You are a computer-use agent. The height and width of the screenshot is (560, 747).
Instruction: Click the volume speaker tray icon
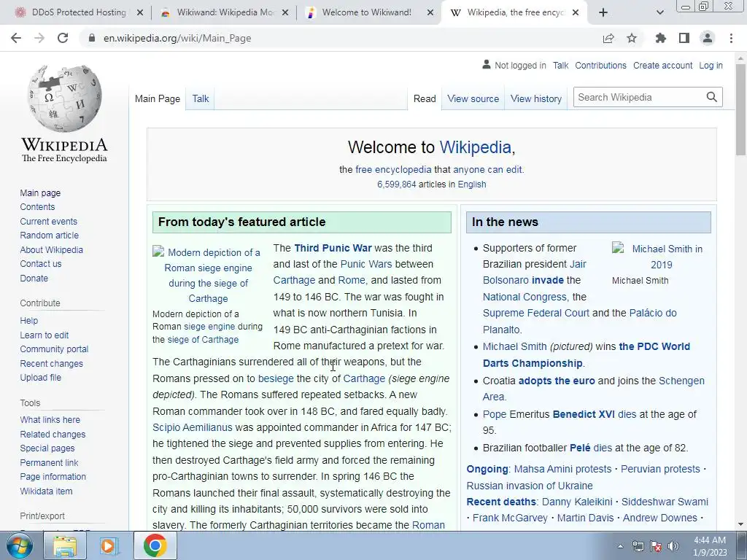pyautogui.click(x=673, y=546)
